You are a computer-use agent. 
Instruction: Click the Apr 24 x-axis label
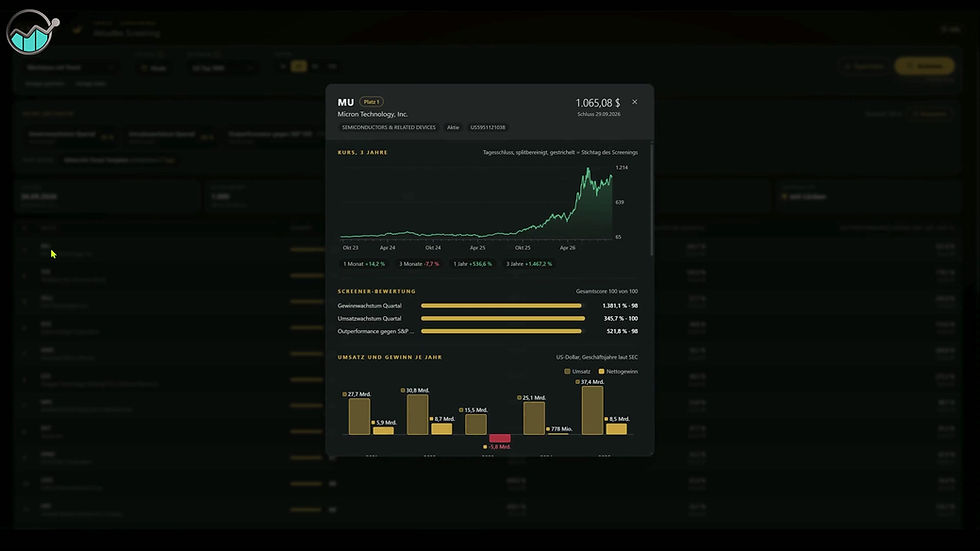(388, 248)
